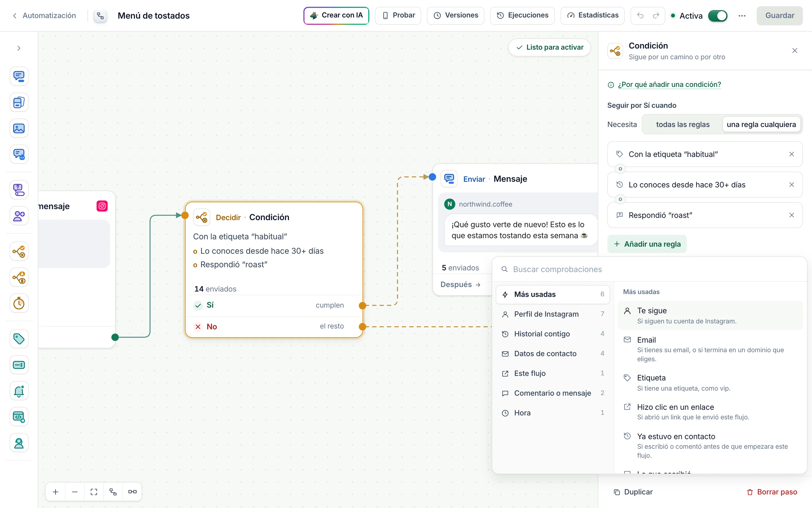Toggle the Activa switch off
The width and height of the screenshot is (812, 508).
coord(717,16)
